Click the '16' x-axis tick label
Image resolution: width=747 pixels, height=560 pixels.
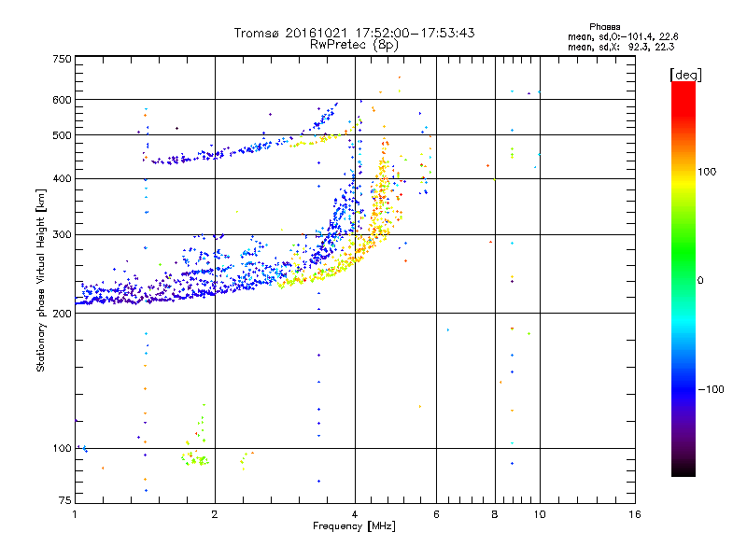click(635, 514)
